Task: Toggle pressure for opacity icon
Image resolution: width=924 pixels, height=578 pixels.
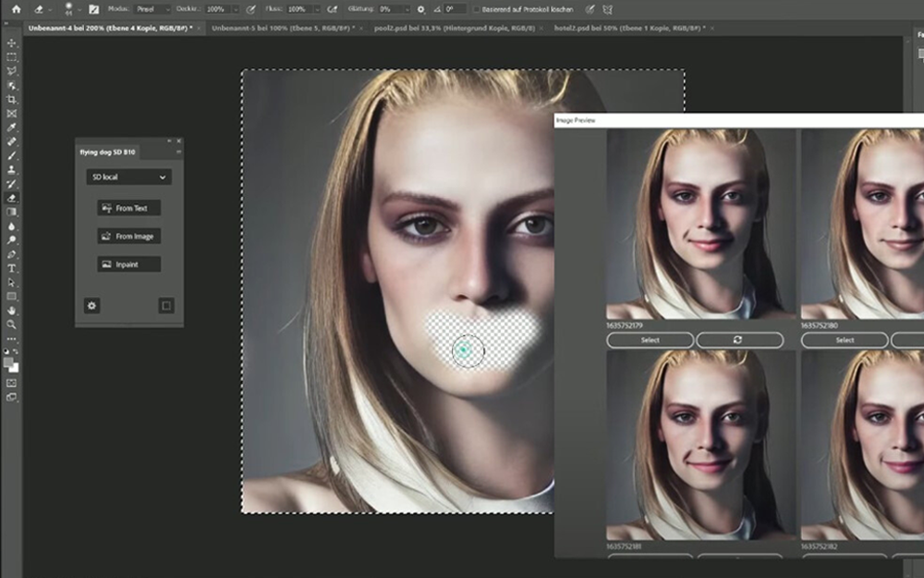Action: coord(251,9)
